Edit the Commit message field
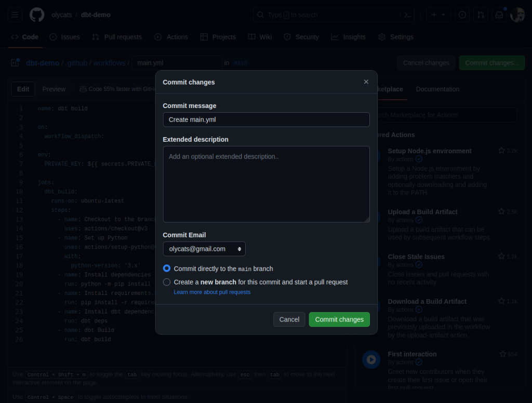The width and height of the screenshot is (532, 403). click(266, 120)
